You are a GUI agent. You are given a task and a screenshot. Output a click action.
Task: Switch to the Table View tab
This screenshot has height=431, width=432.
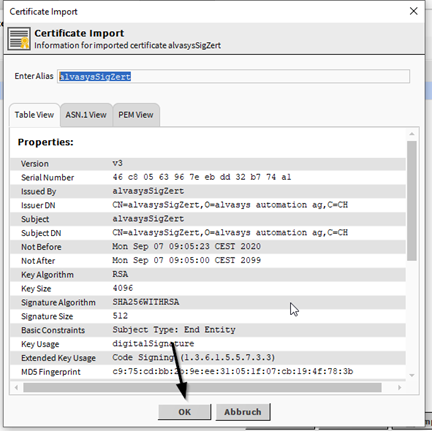pyautogui.click(x=34, y=115)
